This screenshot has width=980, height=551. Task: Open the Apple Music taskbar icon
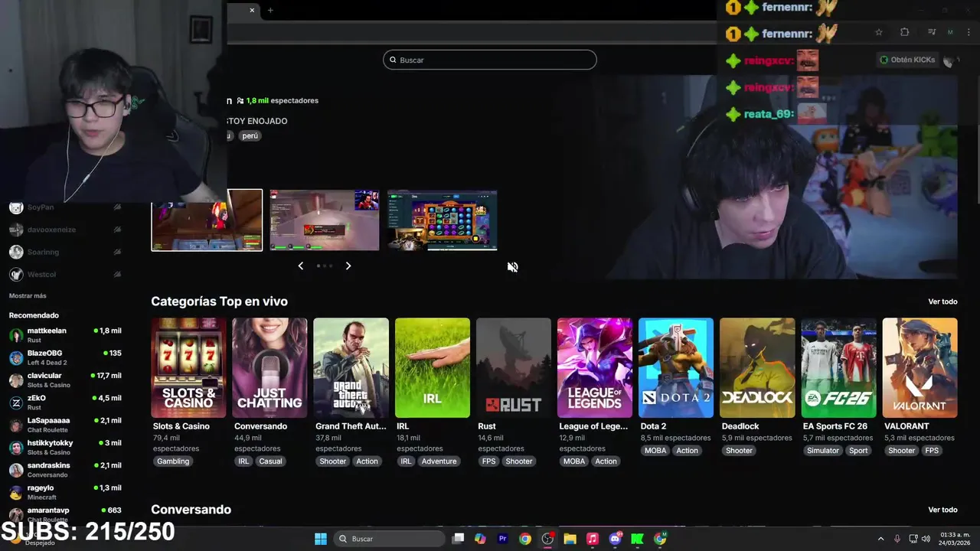[x=592, y=539]
